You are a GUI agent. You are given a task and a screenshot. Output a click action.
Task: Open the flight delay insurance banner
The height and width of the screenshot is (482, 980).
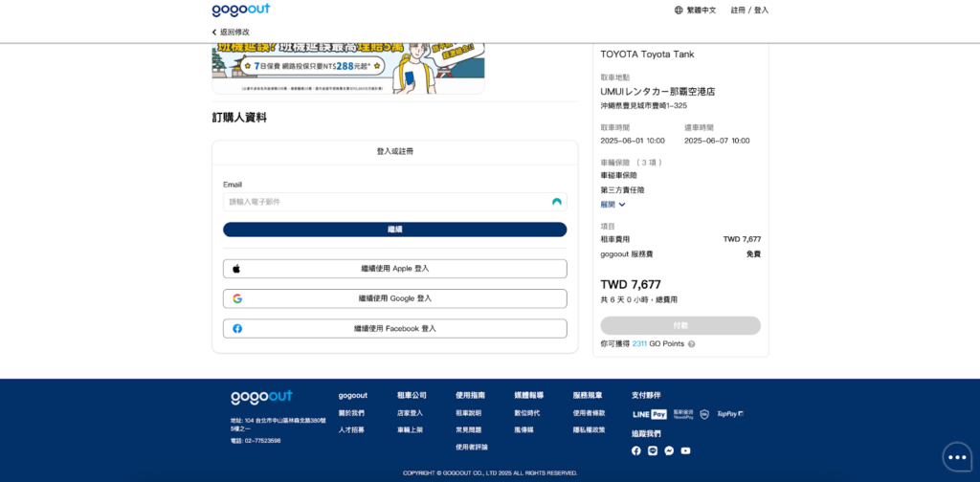[348, 69]
